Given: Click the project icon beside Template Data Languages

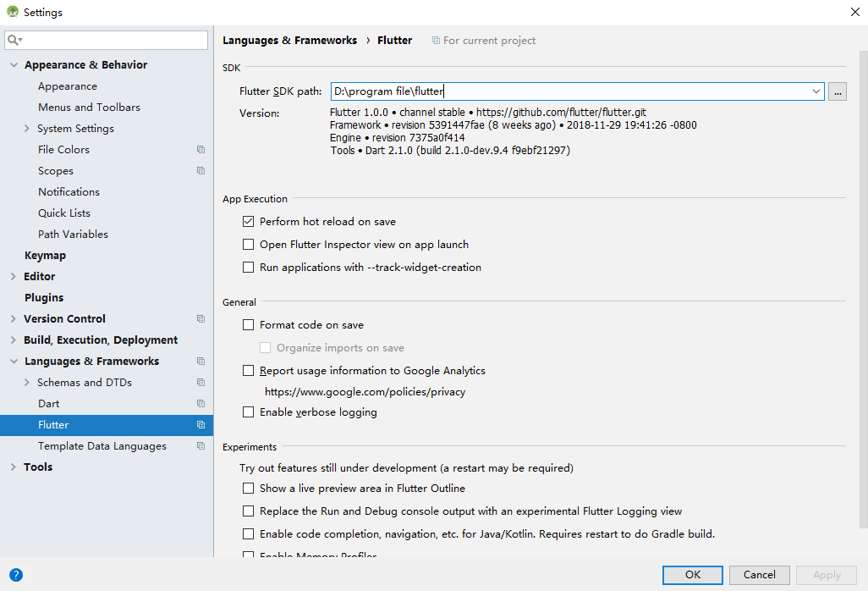Looking at the screenshot, I should tap(201, 446).
